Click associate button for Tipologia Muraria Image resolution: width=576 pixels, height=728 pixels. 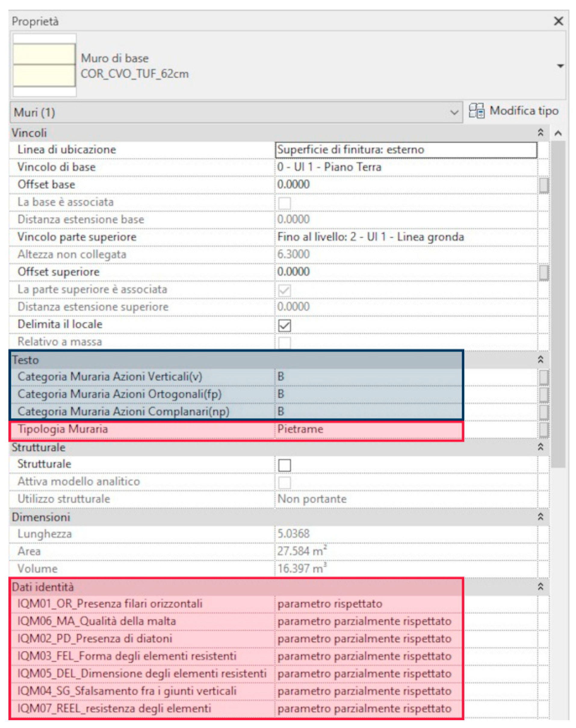pyautogui.click(x=543, y=430)
